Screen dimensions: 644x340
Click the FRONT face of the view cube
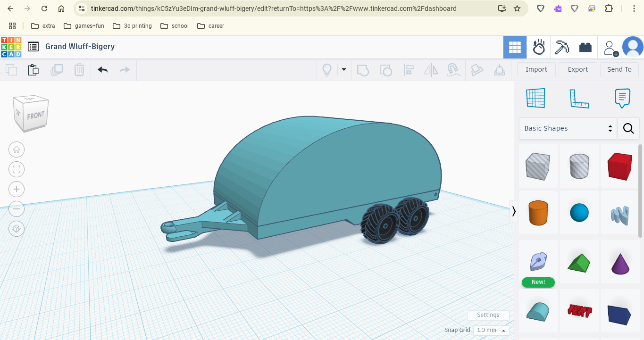[x=36, y=116]
